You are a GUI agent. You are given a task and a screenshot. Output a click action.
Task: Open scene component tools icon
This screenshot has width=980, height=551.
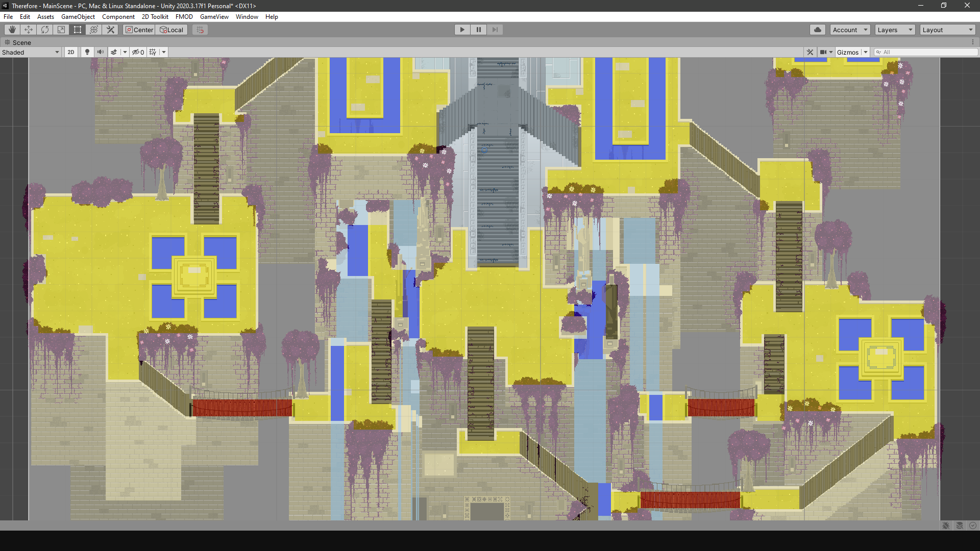(810, 52)
